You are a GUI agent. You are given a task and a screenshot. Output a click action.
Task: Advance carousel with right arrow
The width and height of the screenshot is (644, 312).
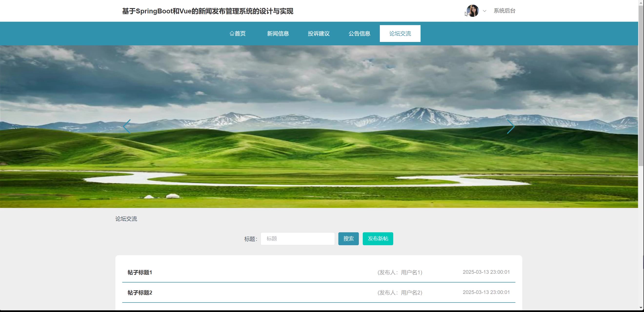[511, 127]
